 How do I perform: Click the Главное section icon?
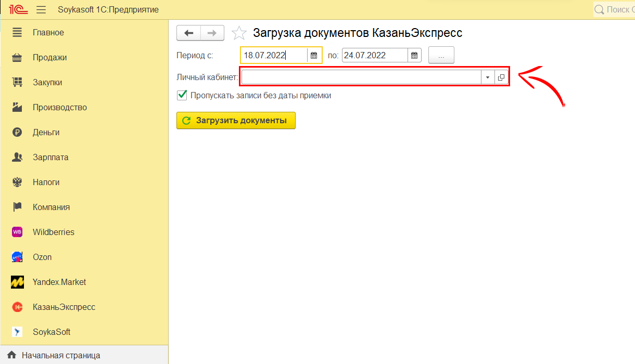click(x=17, y=32)
